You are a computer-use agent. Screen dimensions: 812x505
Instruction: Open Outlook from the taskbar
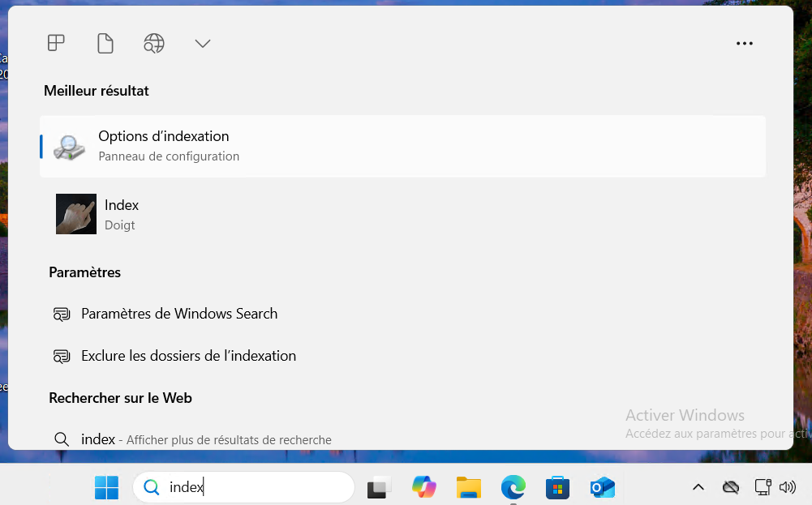[602, 487]
